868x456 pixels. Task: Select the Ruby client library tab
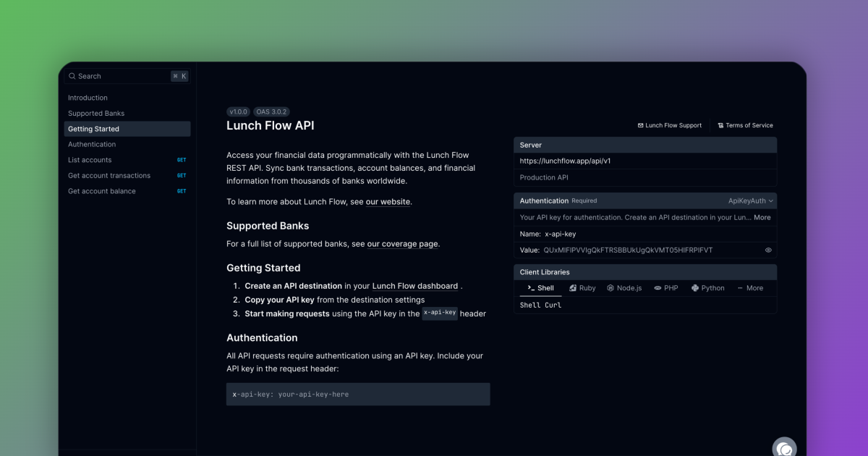[582, 288]
